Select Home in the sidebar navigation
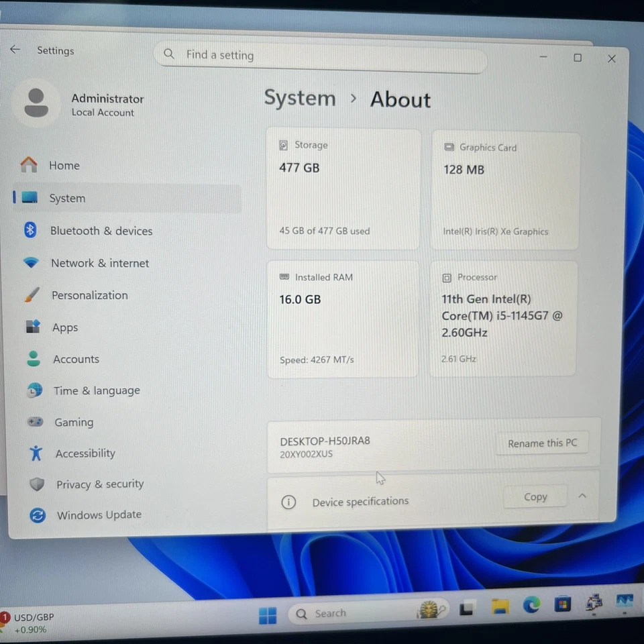Viewport: 644px width, 644px height. [x=64, y=165]
